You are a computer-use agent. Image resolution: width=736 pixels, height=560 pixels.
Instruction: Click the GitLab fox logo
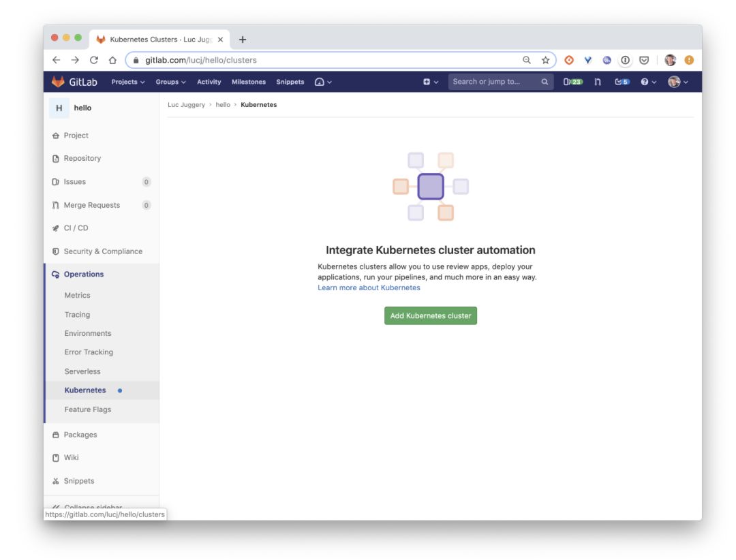[58, 82]
